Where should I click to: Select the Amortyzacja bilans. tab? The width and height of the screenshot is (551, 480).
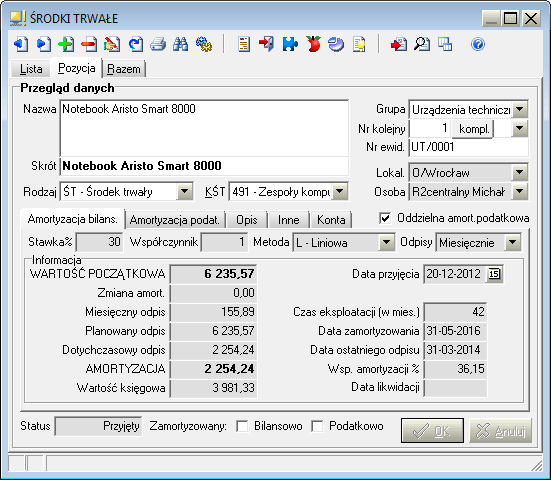pos(72,219)
